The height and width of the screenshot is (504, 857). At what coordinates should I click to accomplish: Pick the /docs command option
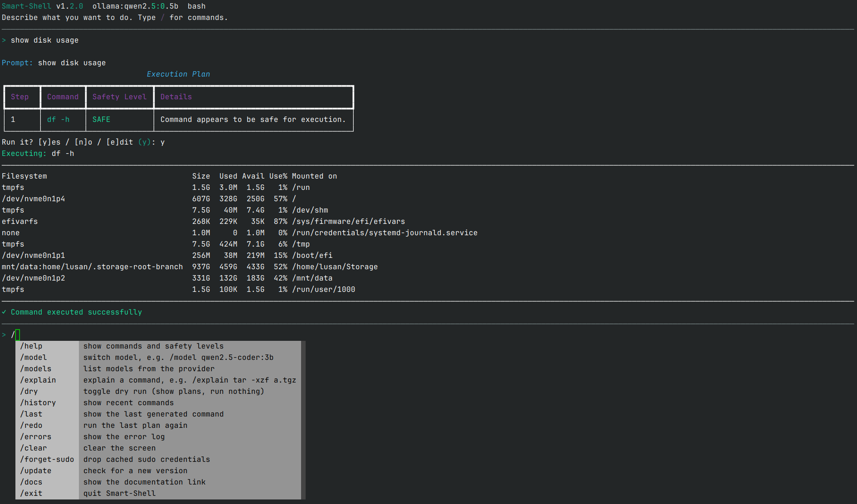coord(158,482)
